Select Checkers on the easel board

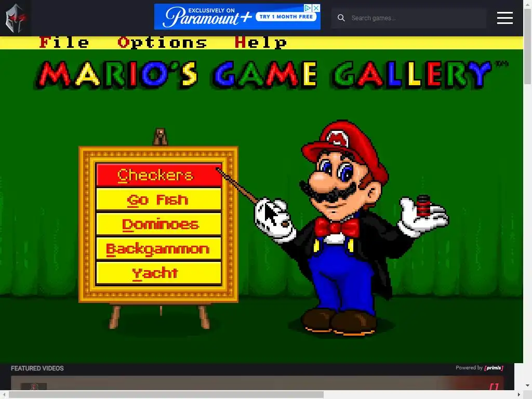159,175
